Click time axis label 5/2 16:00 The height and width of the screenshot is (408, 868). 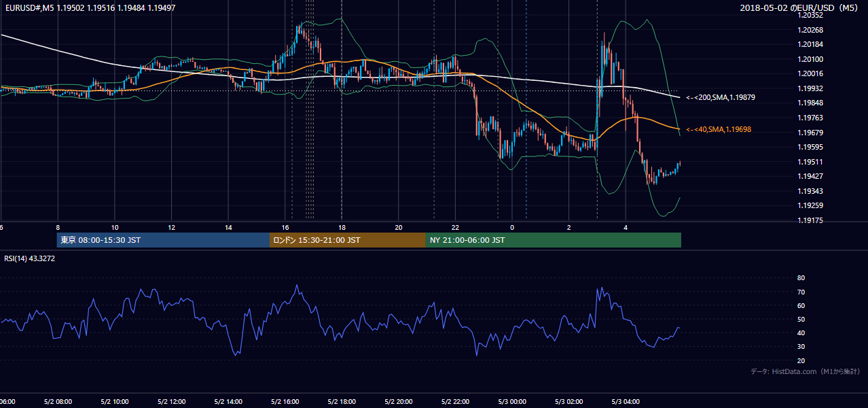coord(285,402)
